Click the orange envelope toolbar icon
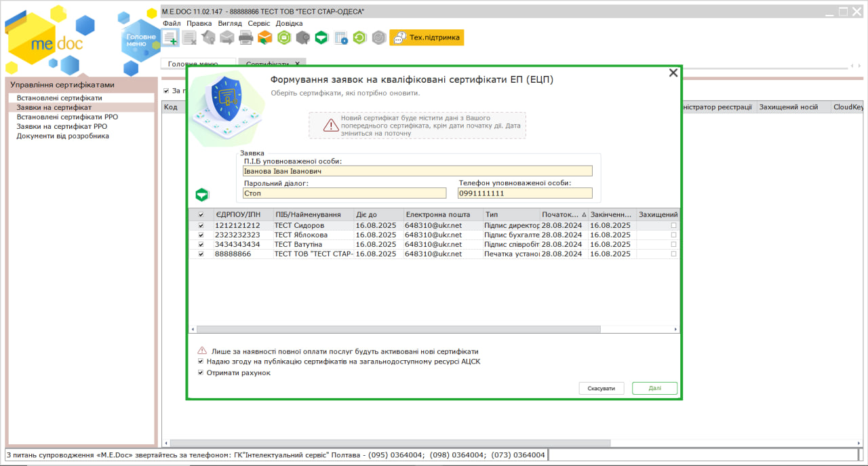 264,38
